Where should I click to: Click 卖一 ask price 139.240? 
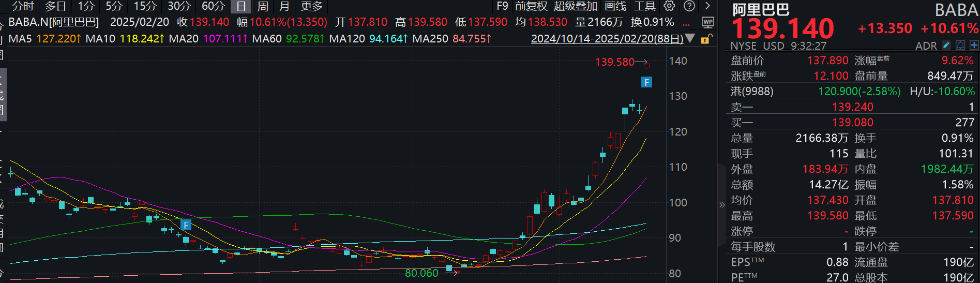[x=852, y=107]
